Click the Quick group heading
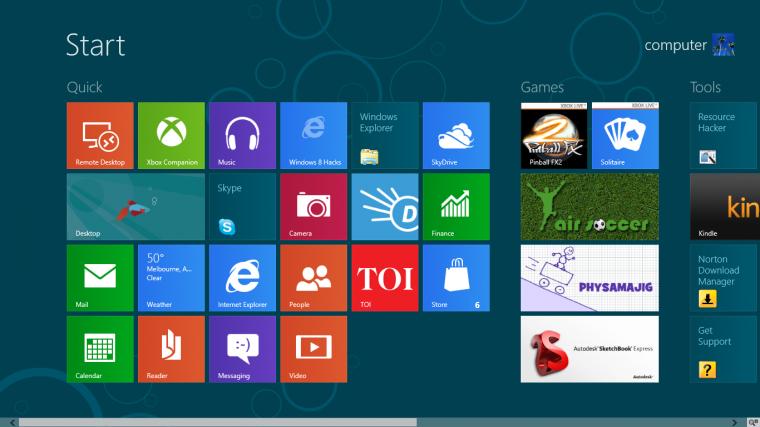760x427 pixels. click(84, 87)
